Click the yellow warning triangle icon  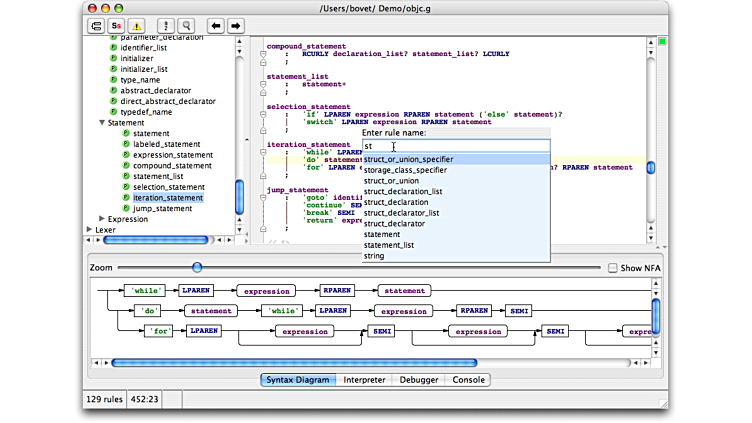(x=137, y=25)
